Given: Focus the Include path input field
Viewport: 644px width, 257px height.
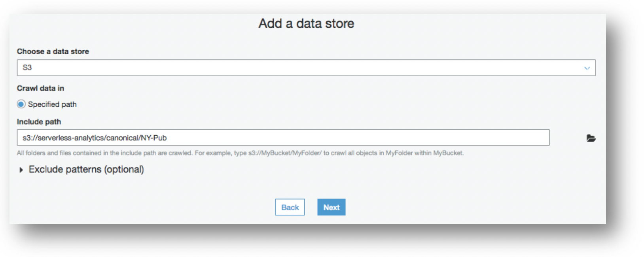Looking at the screenshot, I should [x=283, y=138].
